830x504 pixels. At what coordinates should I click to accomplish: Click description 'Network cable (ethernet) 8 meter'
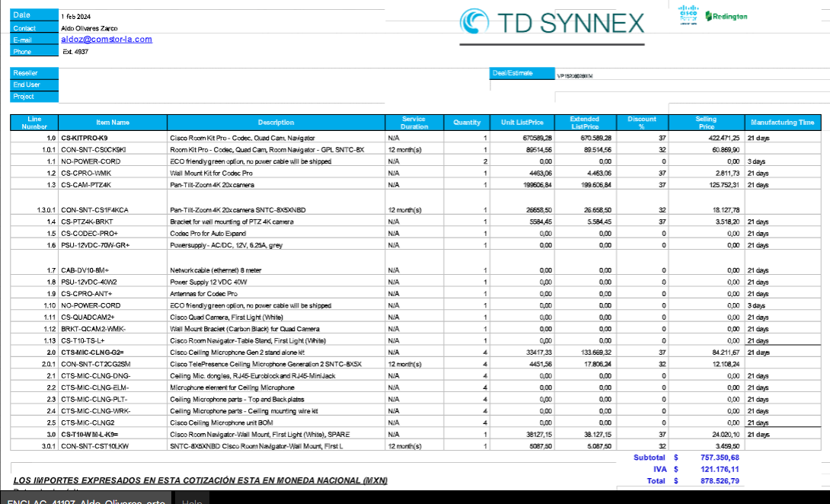point(216,270)
